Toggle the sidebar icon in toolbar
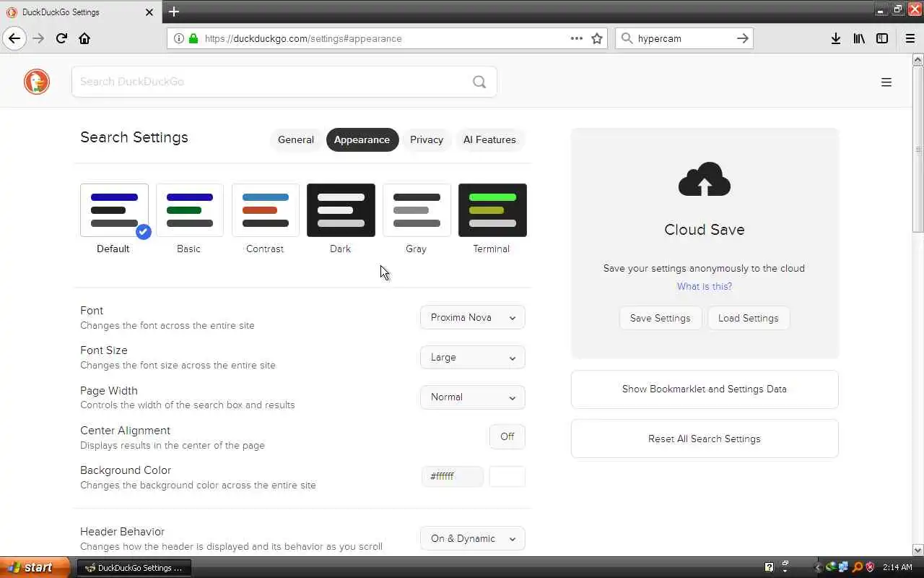This screenshot has width=924, height=578. point(882,38)
